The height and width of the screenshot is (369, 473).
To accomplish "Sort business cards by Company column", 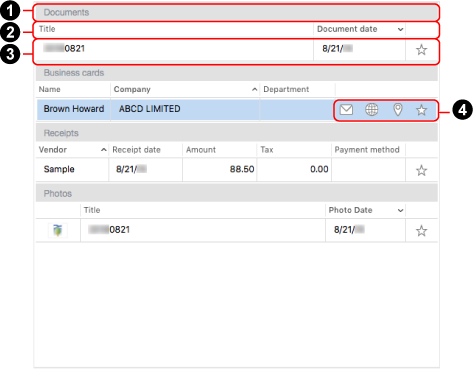I will click(185, 89).
